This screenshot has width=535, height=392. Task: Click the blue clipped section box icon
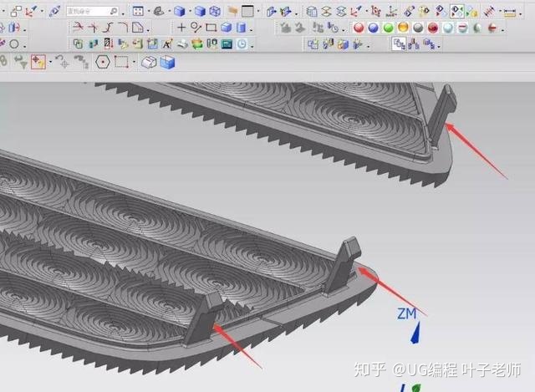click(167, 62)
